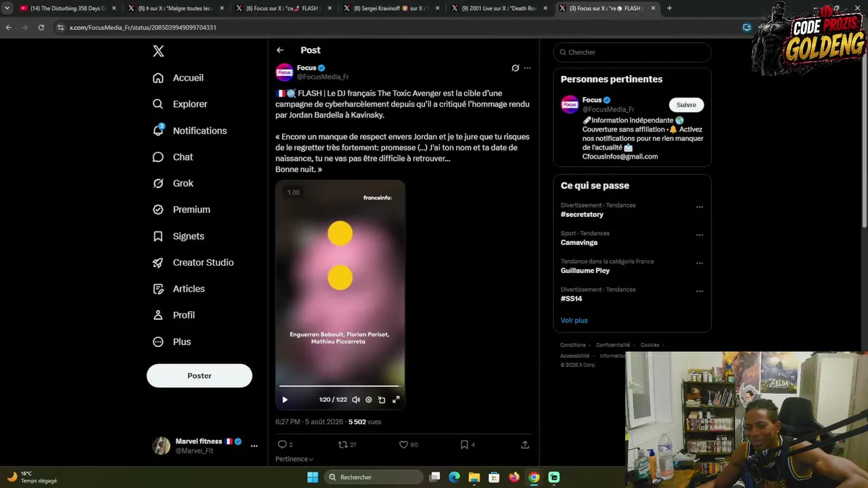The height and width of the screenshot is (488, 868).
Task: Switch to The Disturbing 358 Days tab
Action: (68, 8)
